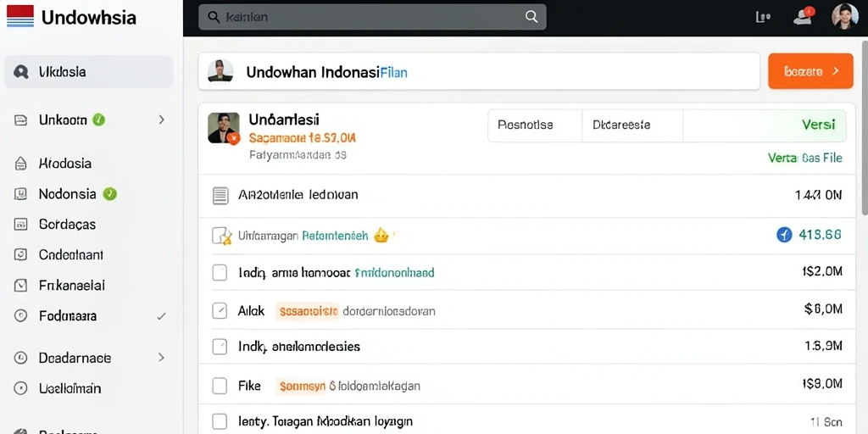
Task: Click the starred icon in Unlaarragan row
Action: pyautogui.click(x=221, y=236)
